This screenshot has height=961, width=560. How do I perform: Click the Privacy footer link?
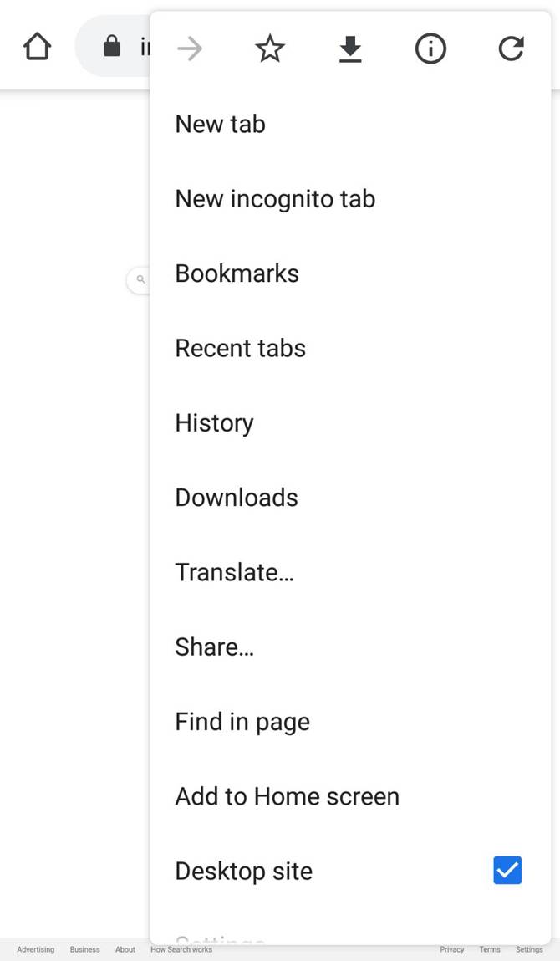click(451, 949)
